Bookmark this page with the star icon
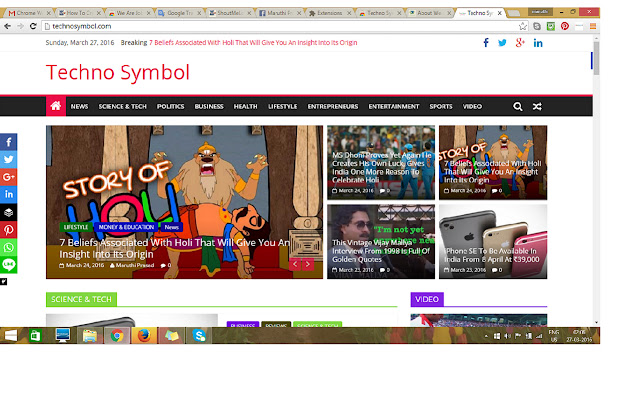This screenshot has width=640, height=400. point(523,26)
